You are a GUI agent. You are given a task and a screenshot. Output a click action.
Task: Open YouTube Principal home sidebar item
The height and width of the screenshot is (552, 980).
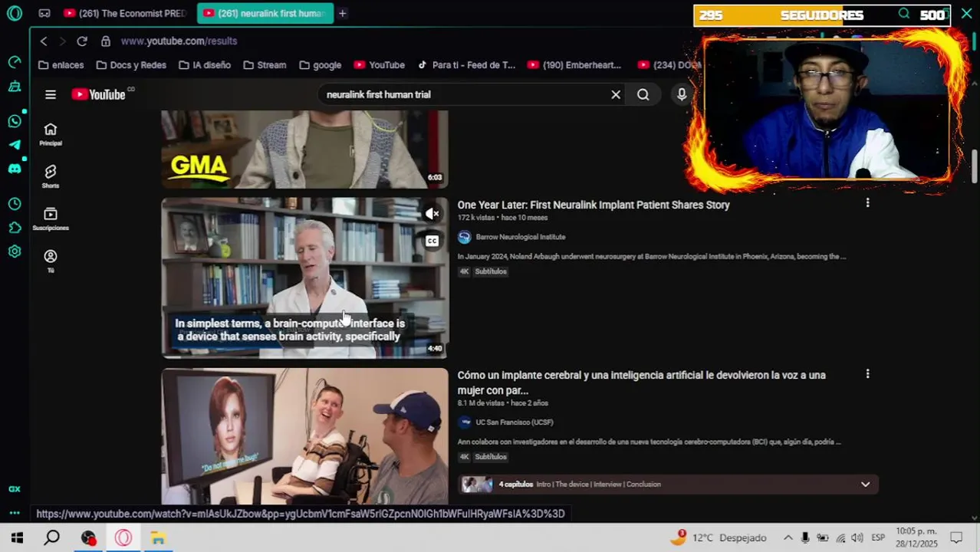coord(51,133)
